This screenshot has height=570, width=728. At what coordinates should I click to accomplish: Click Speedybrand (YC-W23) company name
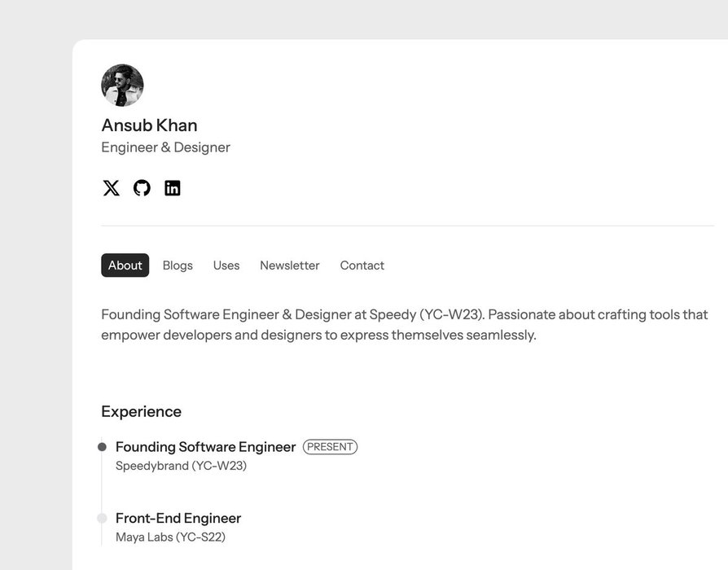(x=181, y=466)
